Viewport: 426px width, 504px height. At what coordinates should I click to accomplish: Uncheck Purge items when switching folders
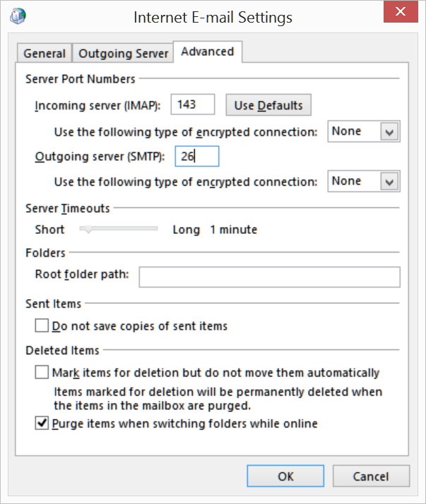[42, 424]
